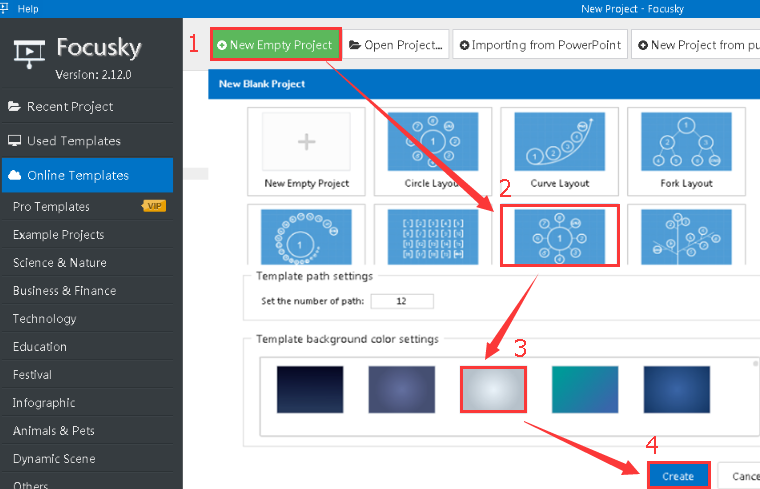
Task: Click the Used Templates monitor icon
Action: pos(14,141)
